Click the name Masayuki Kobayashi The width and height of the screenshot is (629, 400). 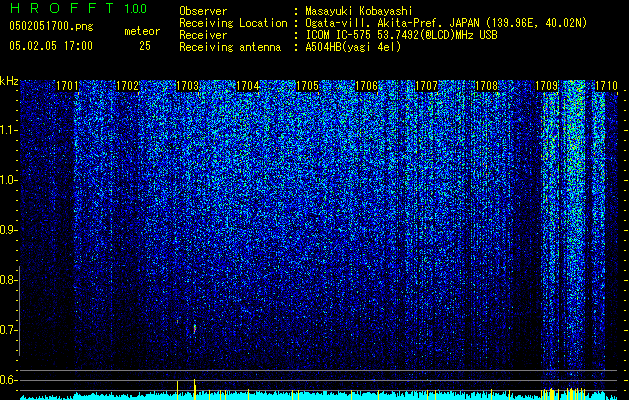(x=359, y=11)
